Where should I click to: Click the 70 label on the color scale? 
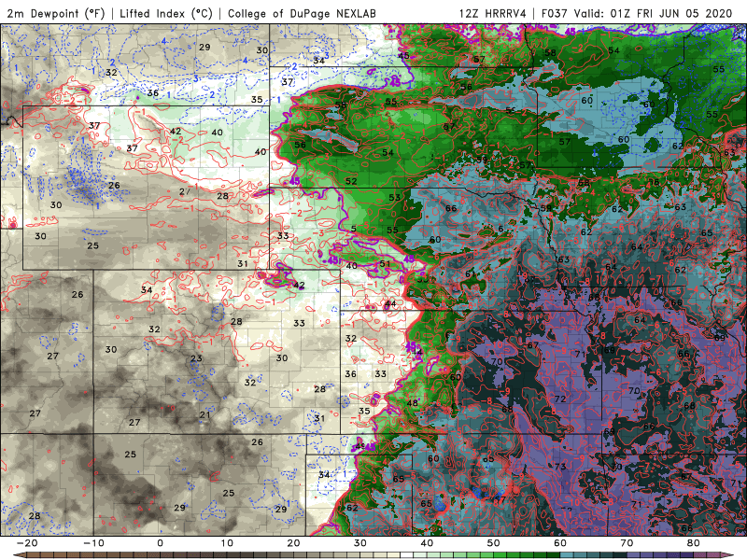[x=627, y=543]
